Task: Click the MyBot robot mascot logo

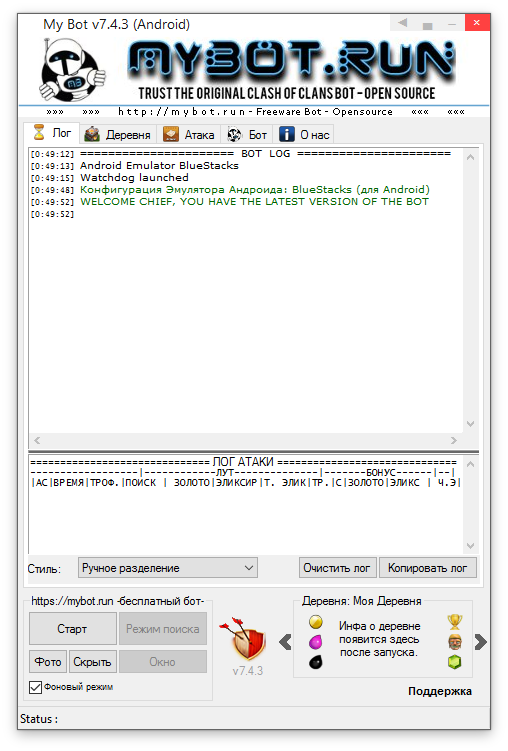Action: (x=72, y=70)
